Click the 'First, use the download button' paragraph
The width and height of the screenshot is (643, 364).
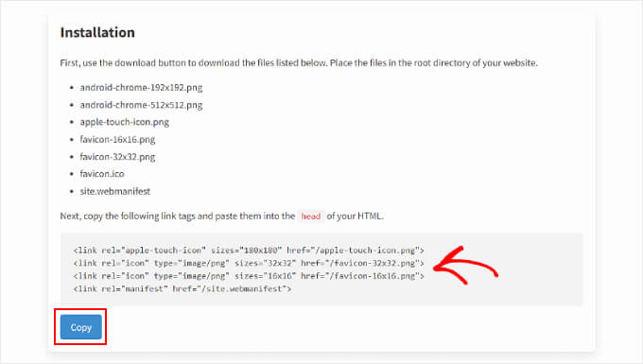[299, 62]
